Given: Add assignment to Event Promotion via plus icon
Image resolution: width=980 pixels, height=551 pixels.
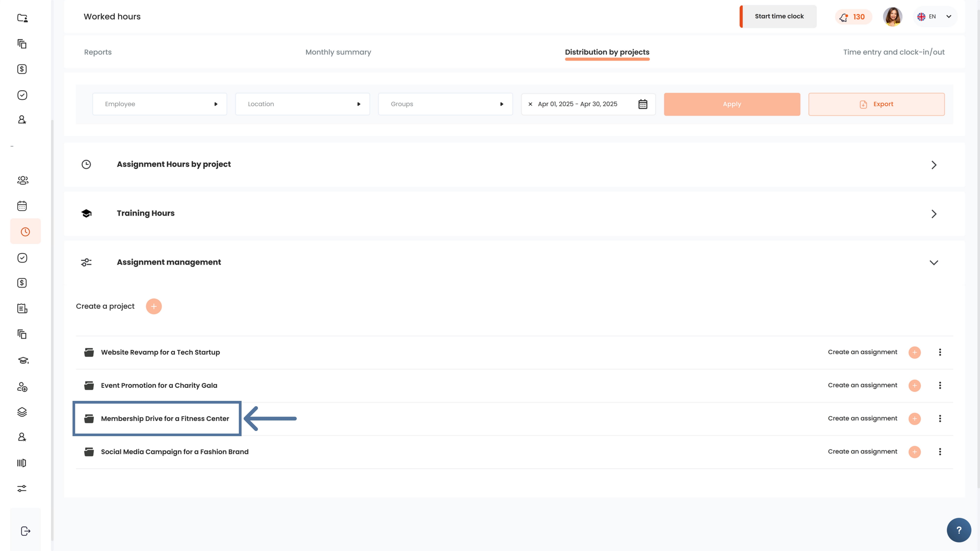Looking at the screenshot, I should [x=915, y=386].
